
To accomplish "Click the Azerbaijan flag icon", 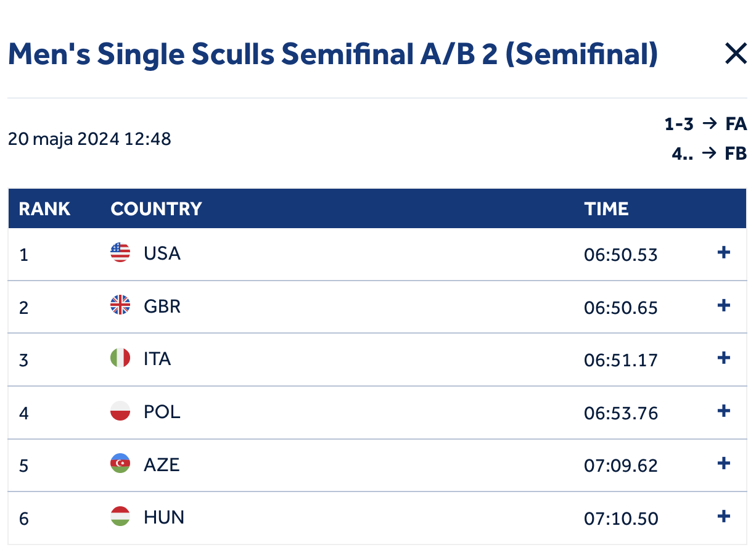I will tap(120, 464).
